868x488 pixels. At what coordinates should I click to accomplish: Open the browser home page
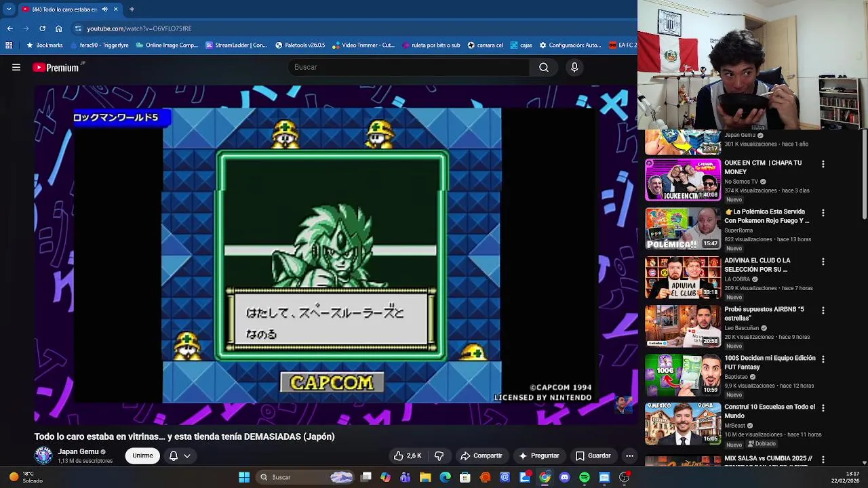(x=58, y=28)
